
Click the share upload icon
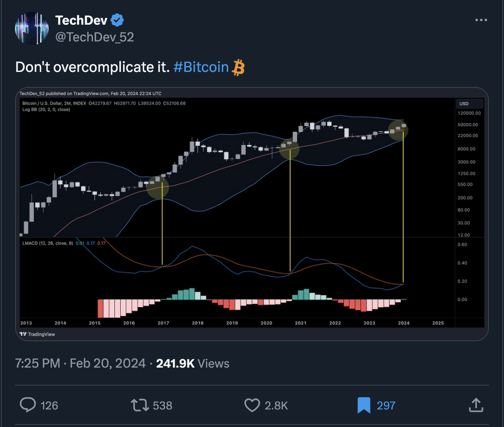(476, 405)
